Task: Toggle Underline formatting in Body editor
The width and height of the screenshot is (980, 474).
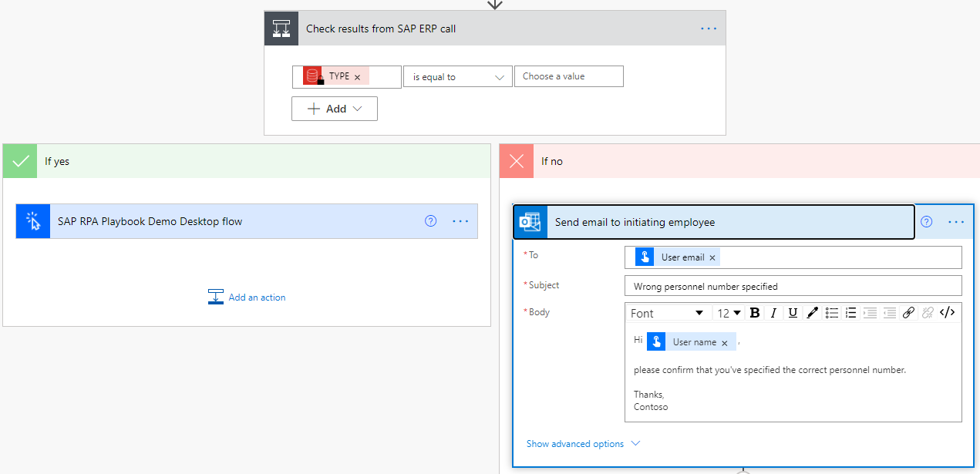Action: click(793, 313)
